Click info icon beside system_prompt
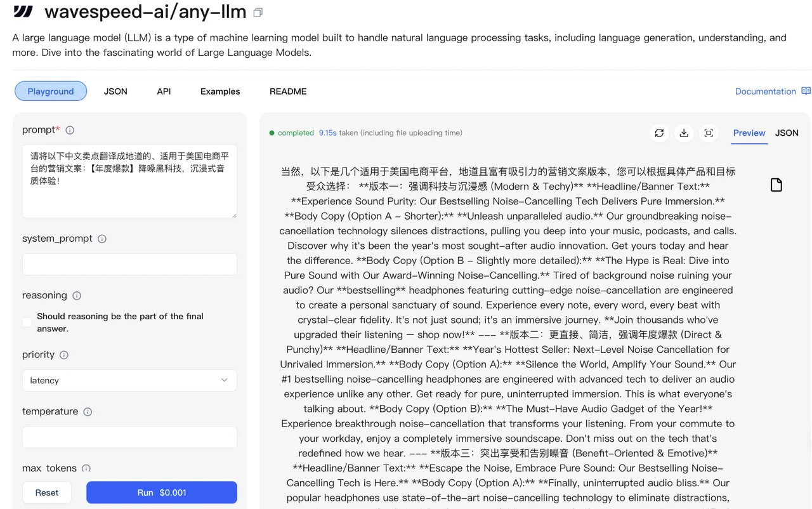 point(102,239)
